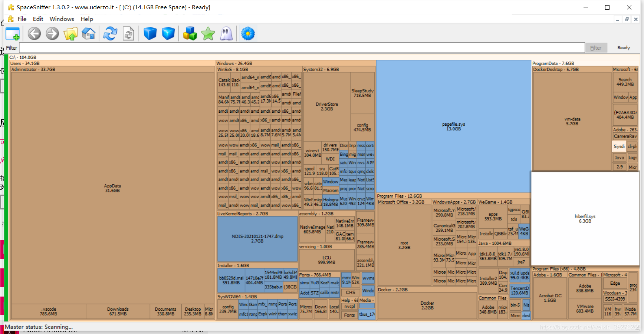
Task: Open configuration with blue gear icon
Action: click(248, 34)
